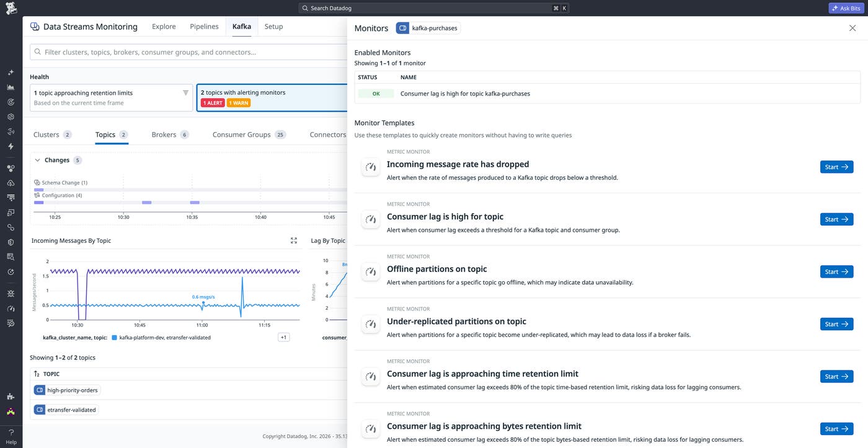Viewport: 868px width, 448px height.
Task: Open the gauge icon in the left sidebar
Action: [x=11, y=309]
